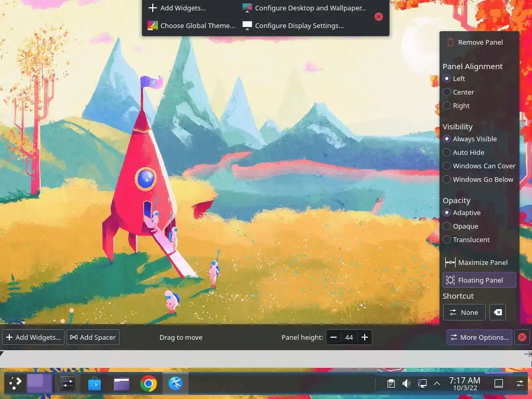Increase panel height with plus

point(365,337)
